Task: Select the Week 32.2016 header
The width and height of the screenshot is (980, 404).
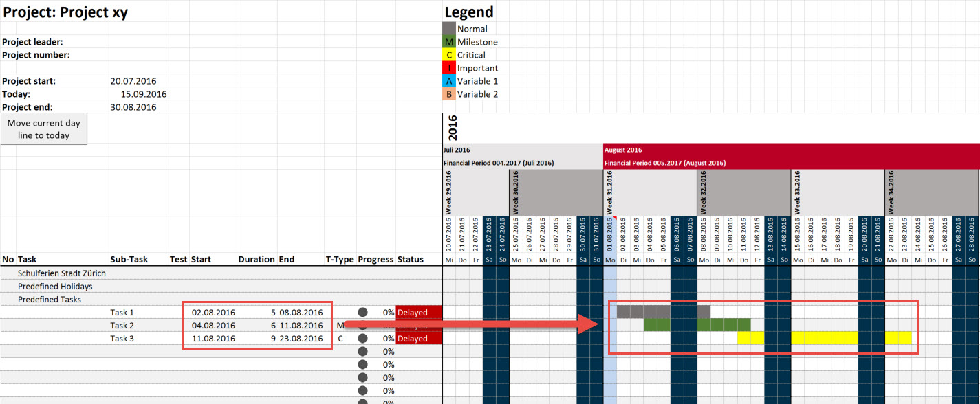Action: tap(744, 193)
